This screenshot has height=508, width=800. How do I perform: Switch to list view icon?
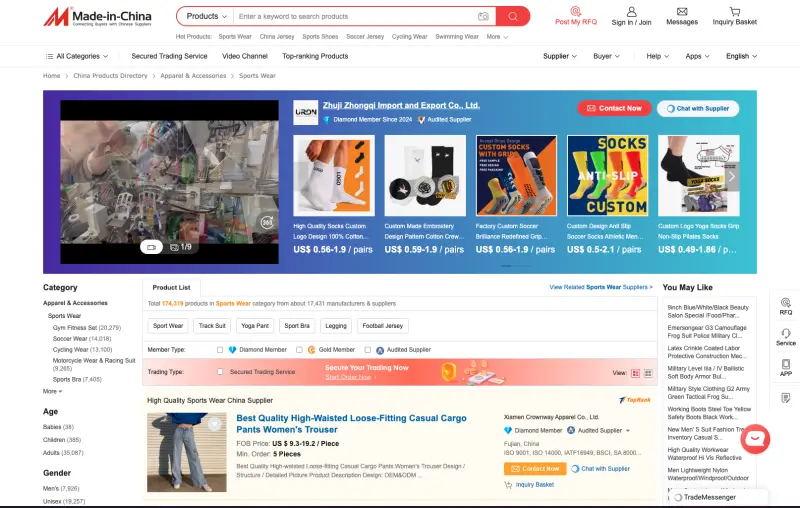(x=635, y=373)
